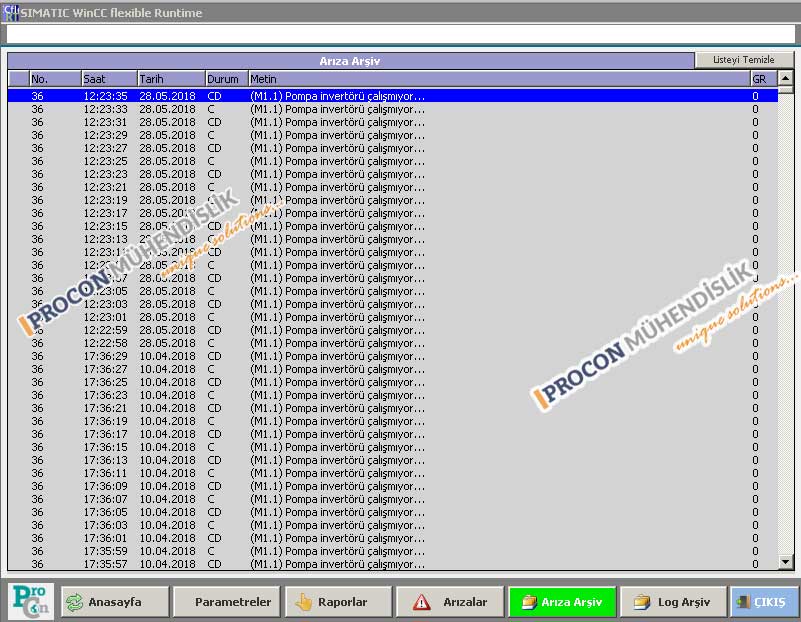Select the alarm row at 12:22:59
801x622 pixels.
pos(392,330)
